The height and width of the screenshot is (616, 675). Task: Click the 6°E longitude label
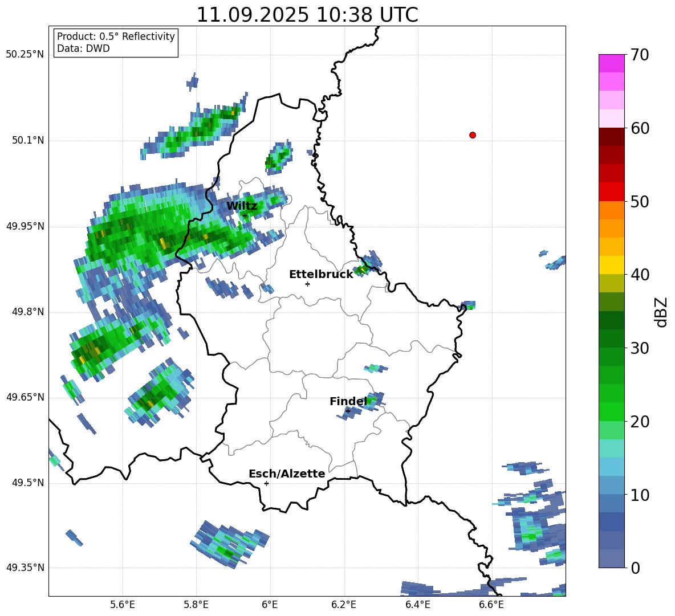click(x=270, y=605)
